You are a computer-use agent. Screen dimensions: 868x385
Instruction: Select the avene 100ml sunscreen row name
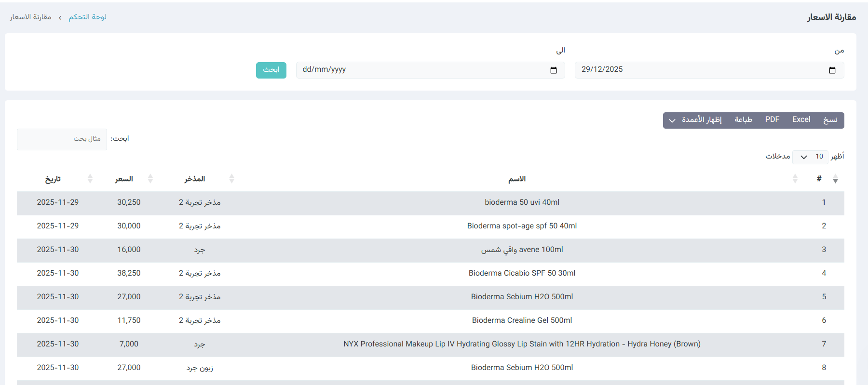522,250
